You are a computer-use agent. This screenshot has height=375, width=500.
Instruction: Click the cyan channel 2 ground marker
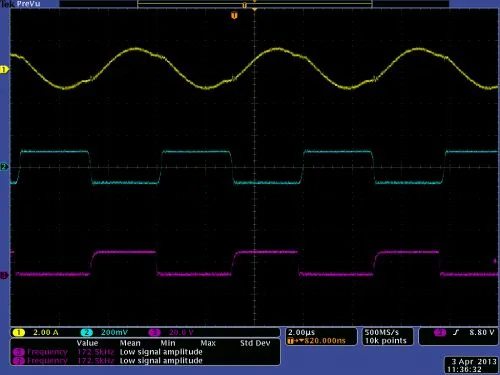point(4,167)
